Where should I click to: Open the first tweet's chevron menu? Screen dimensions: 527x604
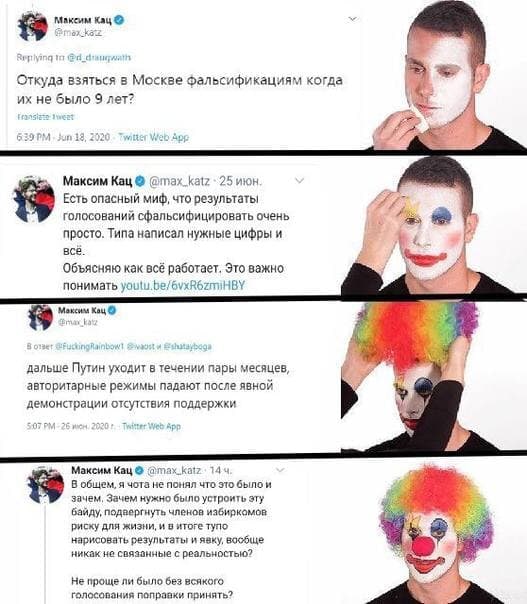tap(352, 18)
